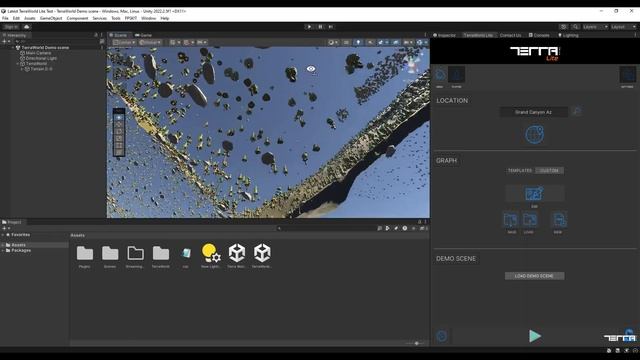Viewport: 640px width, 360px height.
Task: Open the GameObject menu
Action: click(x=51, y=18)
